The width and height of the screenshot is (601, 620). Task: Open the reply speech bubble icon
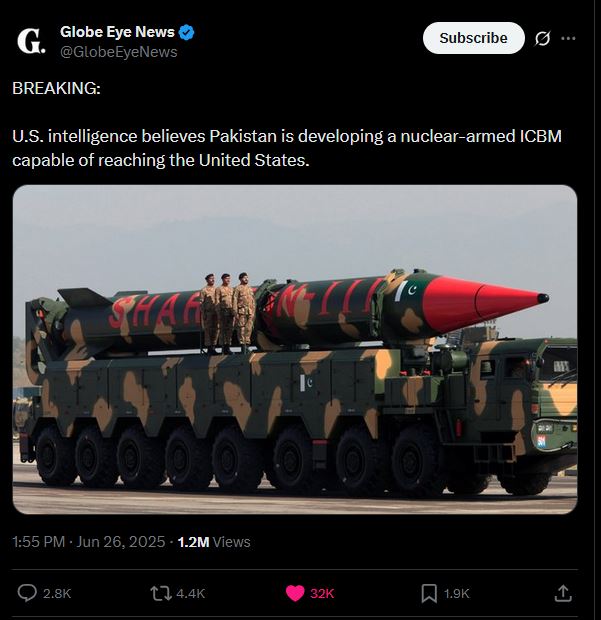pyautogui.click(x=27, y=593)
